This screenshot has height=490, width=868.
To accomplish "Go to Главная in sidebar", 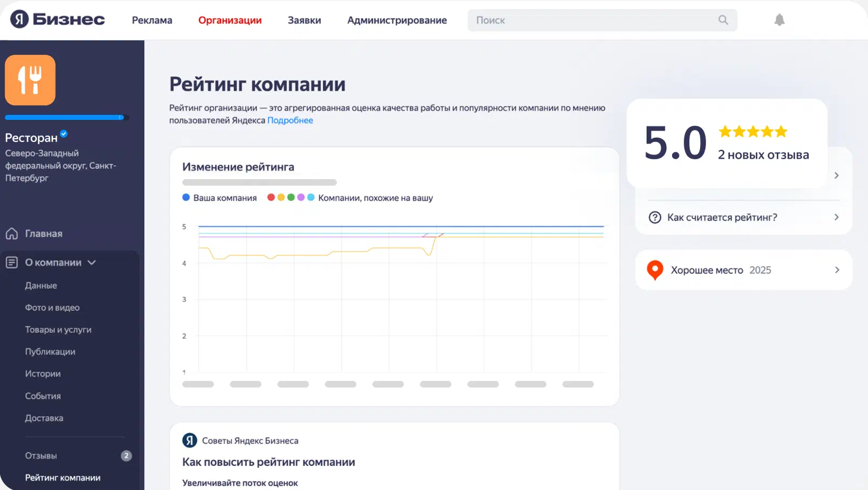I will (x=44, y=234).
